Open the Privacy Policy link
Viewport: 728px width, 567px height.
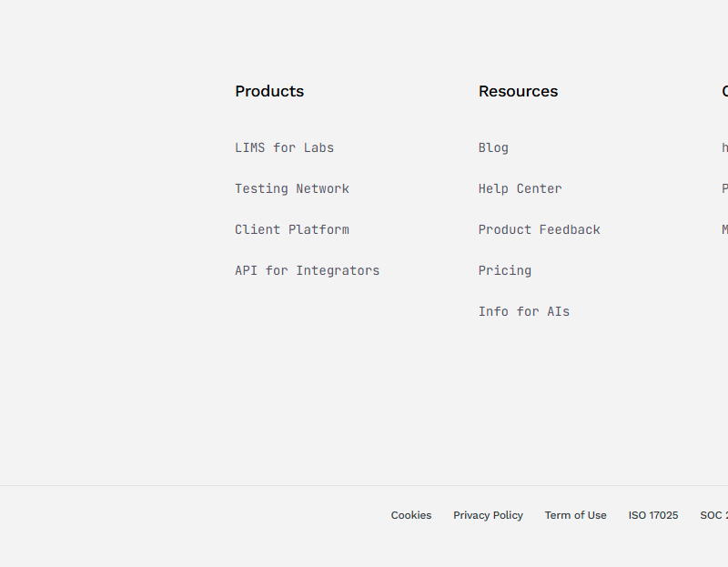click(488, 515)
